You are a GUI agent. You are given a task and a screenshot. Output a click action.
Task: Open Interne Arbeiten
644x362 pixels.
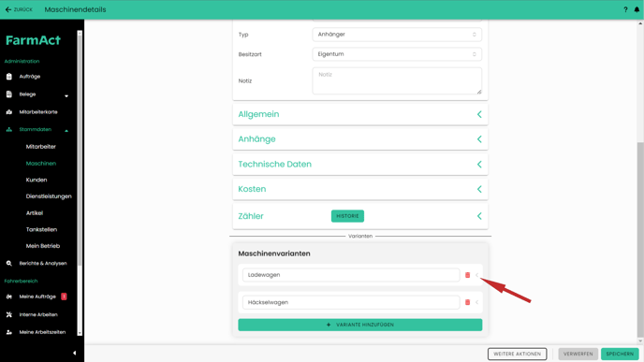[x=38, y=314]
